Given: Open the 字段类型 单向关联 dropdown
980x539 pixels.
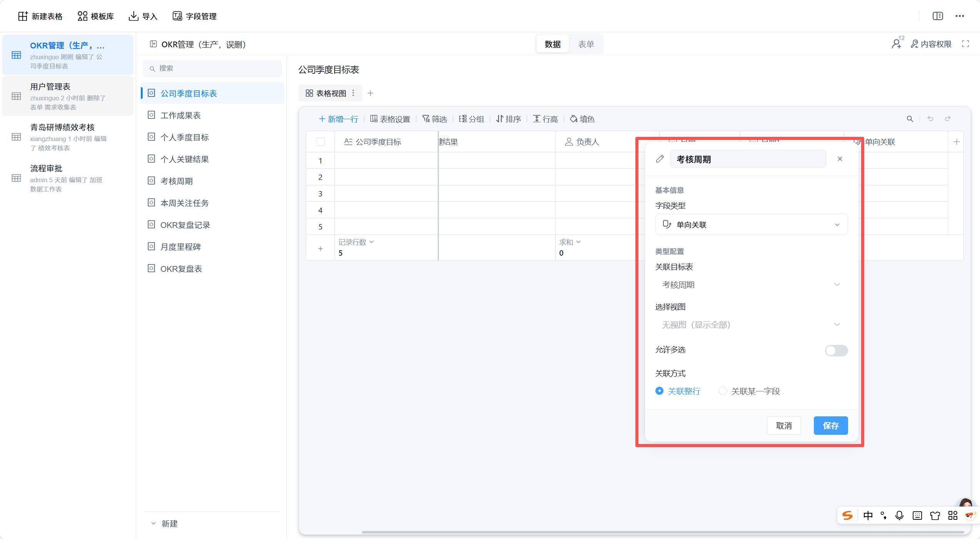Looking at the screenshot, I should click(x=751, y=225).
